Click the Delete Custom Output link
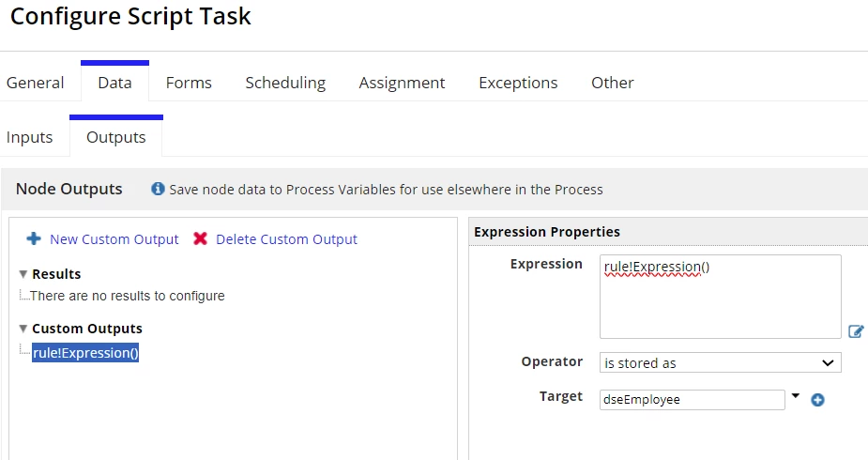Image resolution: width=868 pixels, height=460 pixels. [x=286, y=239]
